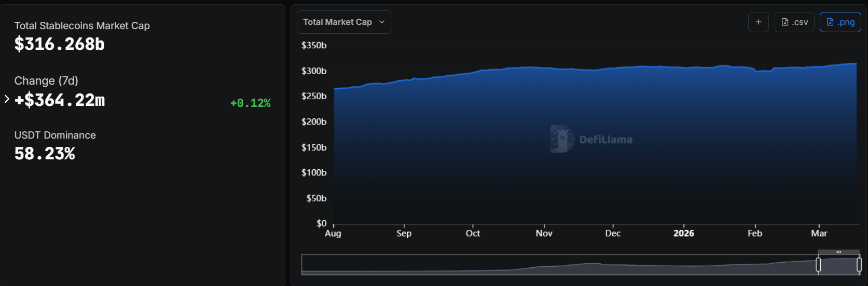This screenshot has width=868, height=286.
Task: Click the download icon in the .png button
Action: point(830,22)
